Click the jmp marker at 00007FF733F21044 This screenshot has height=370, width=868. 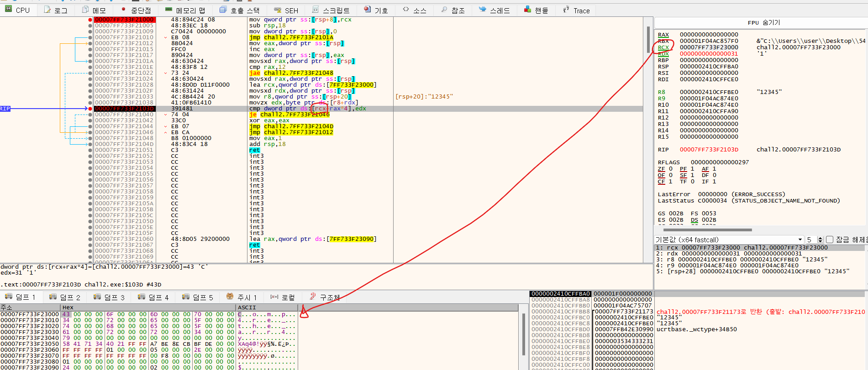pos(165,126)
